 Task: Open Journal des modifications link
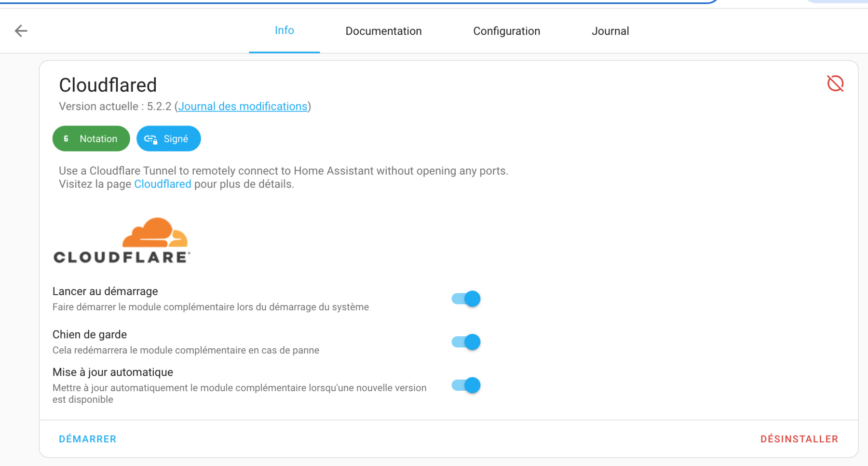(x=243, y=106)
